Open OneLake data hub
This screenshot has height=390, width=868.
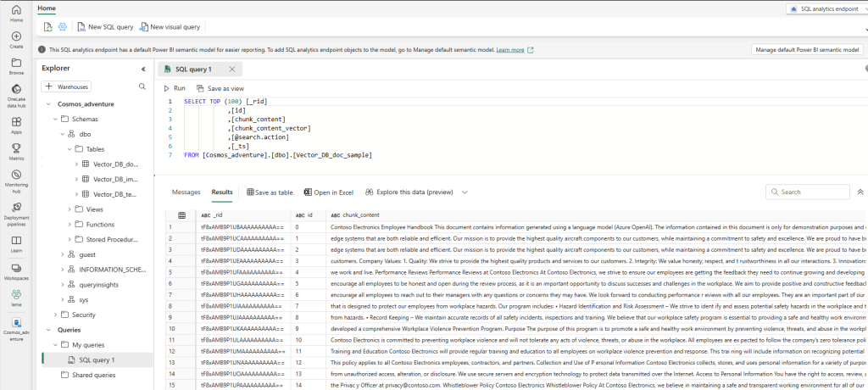pos(16,95)
